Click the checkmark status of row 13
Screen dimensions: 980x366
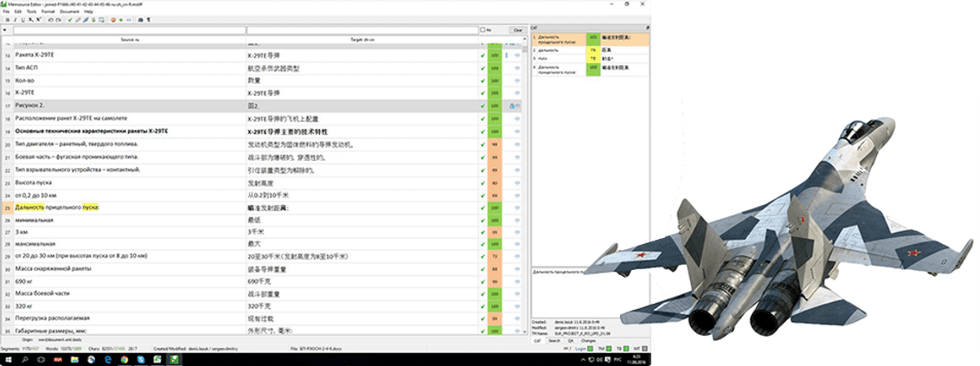pos(483,55)
